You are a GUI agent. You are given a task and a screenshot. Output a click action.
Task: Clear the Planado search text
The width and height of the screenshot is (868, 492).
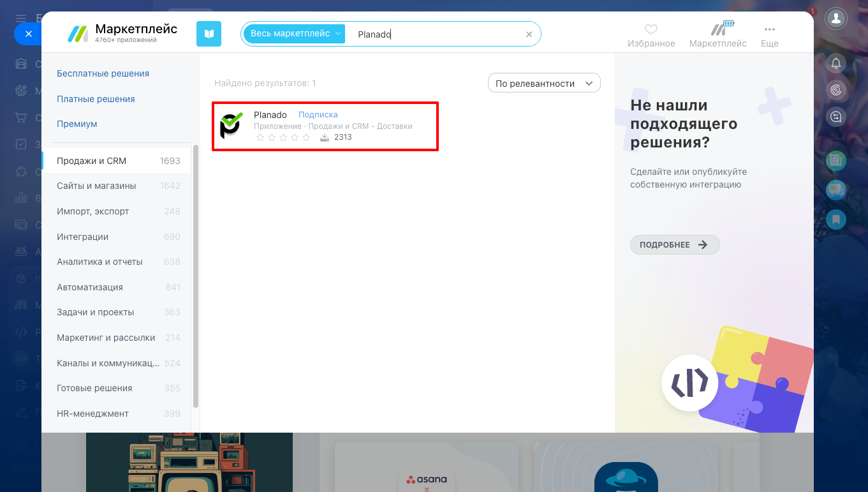(529, 34)
